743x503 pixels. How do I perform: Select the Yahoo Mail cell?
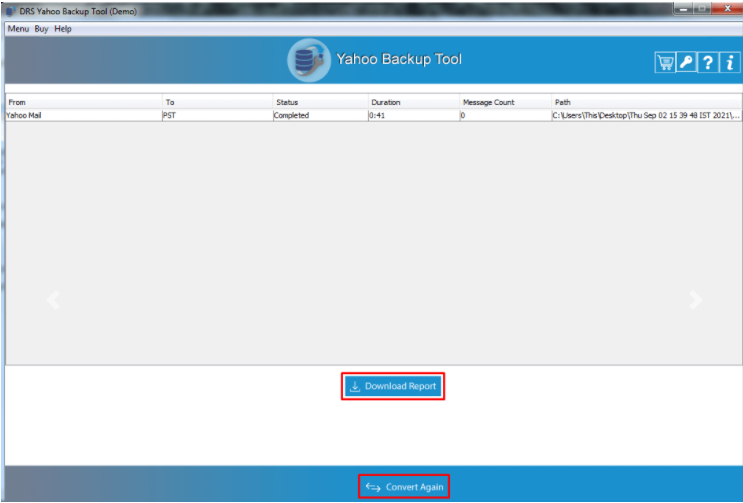coord(84,115)
